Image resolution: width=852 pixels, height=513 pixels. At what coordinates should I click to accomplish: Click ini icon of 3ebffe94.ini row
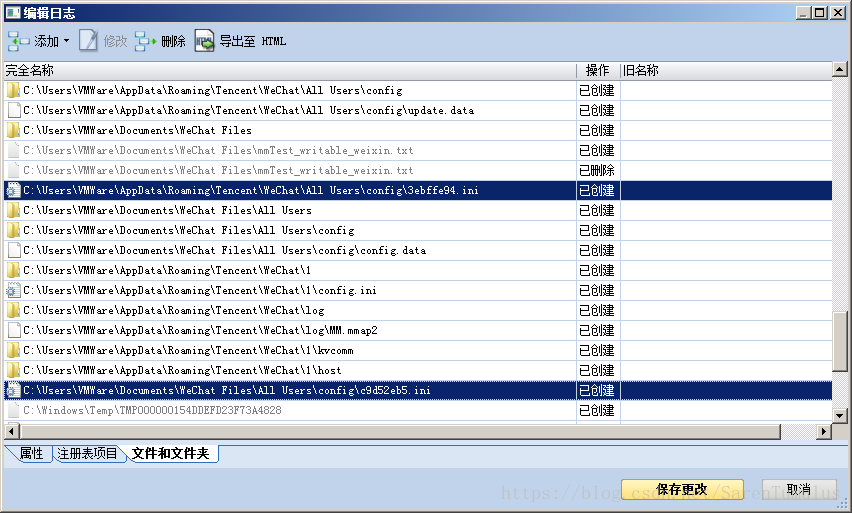(x=13, y=190)
